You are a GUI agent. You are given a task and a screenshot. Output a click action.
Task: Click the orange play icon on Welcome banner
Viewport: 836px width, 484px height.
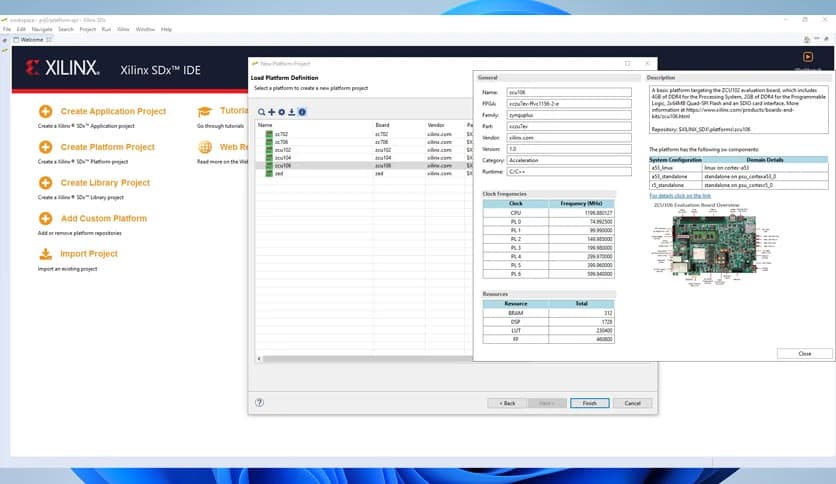(808, 57)
